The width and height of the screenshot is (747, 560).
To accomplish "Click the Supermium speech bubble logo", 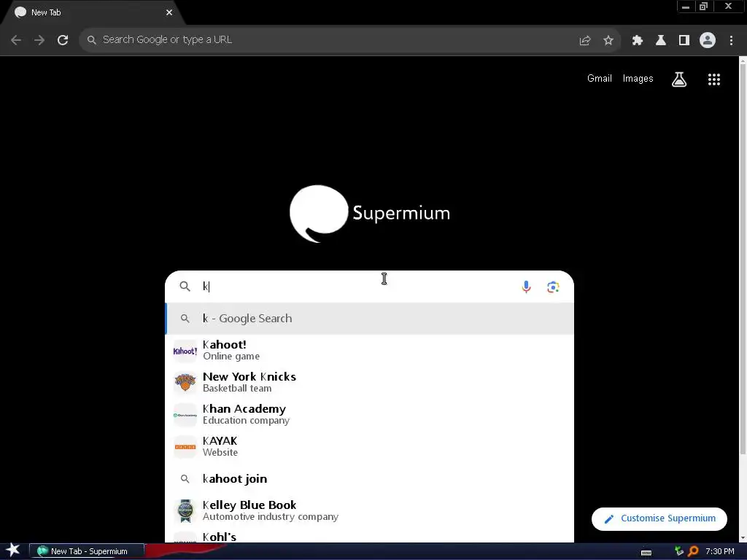I will click(319, 214).
